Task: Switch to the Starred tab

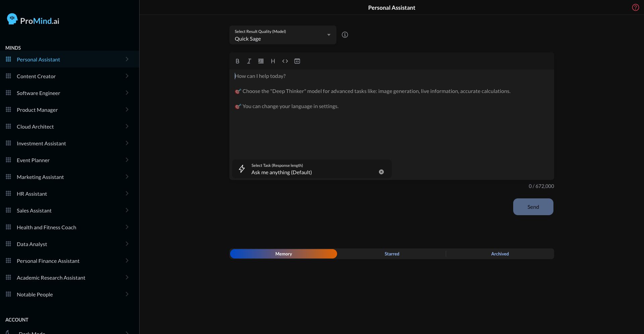Action: pyautogui.click(x=391, y=254)
